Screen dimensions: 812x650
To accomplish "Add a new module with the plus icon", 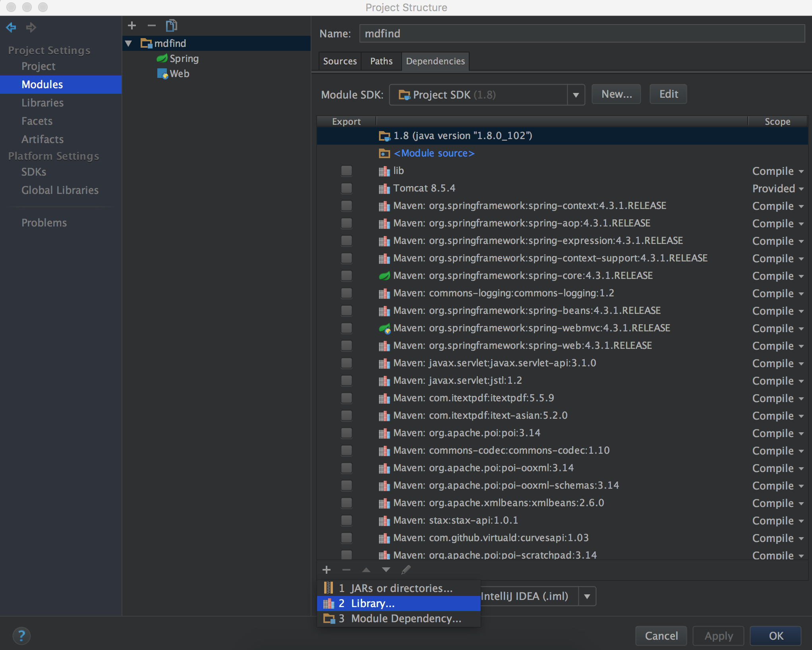I will coord(132,26).
